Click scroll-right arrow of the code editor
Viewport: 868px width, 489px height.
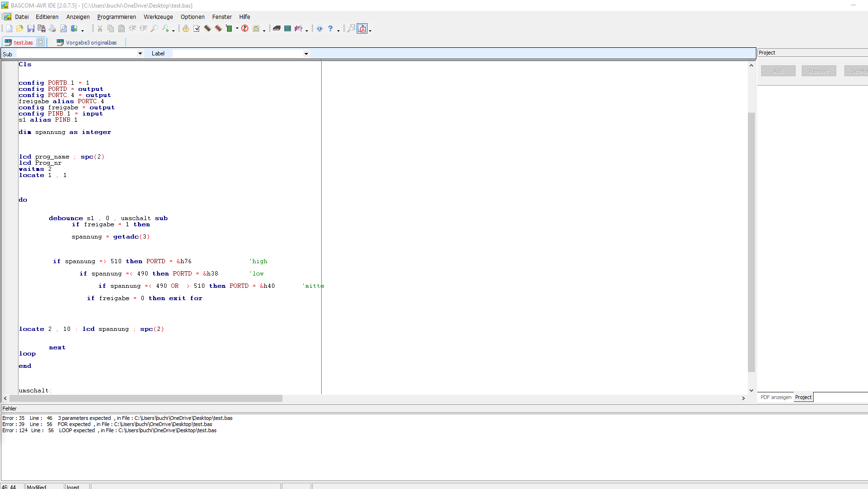click(744, 398)
